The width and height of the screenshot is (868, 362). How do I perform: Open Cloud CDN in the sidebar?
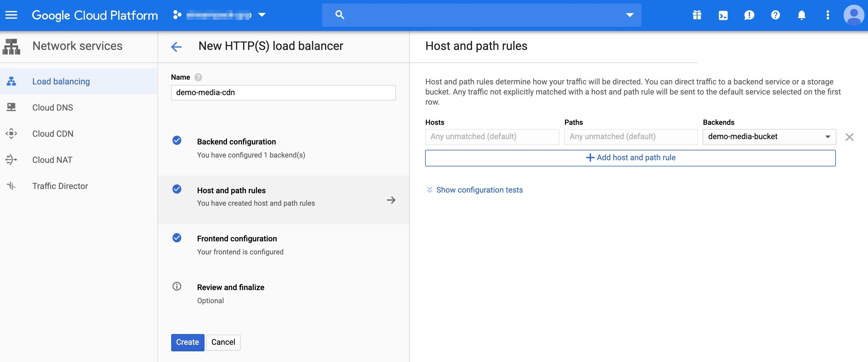pos(78,134)
